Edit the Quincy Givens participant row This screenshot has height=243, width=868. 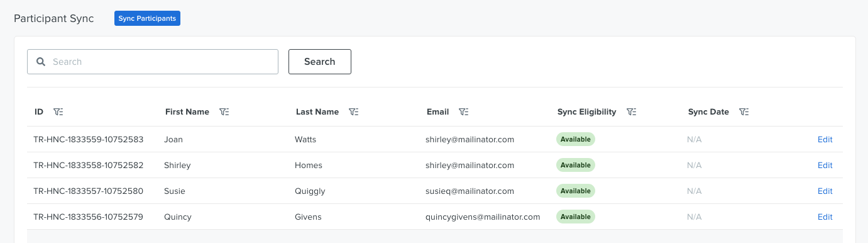click(825, 217)
